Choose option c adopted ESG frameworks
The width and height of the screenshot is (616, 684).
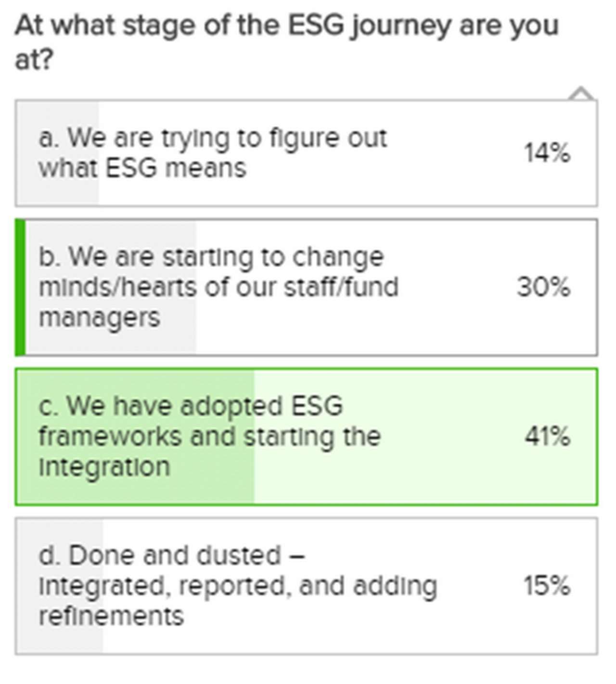pyautogui.click(x=307, y=437)
